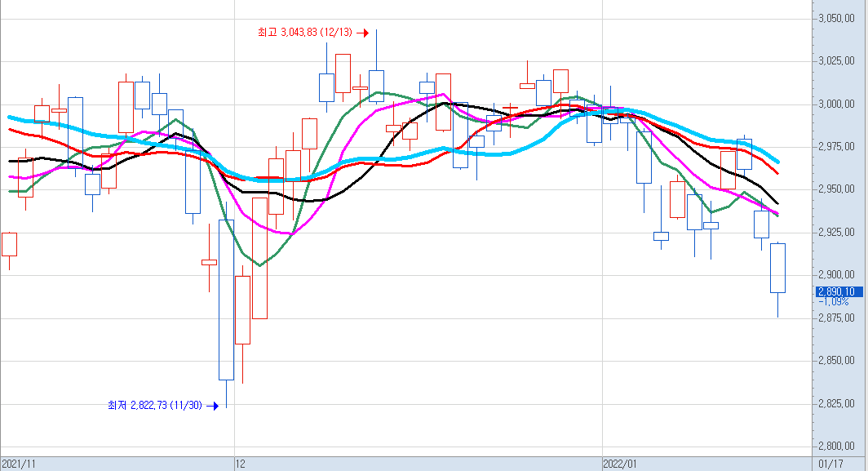The width and height of the screenshot is (868, 471).
Task: Click the 3,000.00 price axis label
Action: [836, 104]
